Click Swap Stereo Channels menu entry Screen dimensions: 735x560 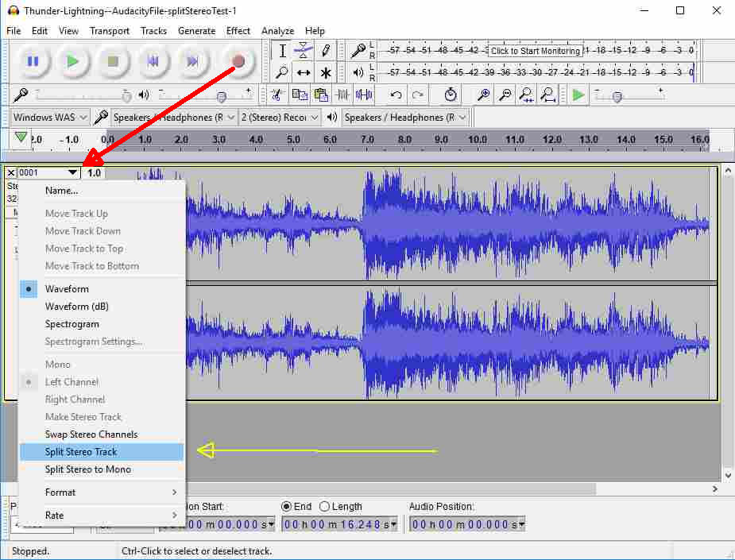tap(91, 434)
